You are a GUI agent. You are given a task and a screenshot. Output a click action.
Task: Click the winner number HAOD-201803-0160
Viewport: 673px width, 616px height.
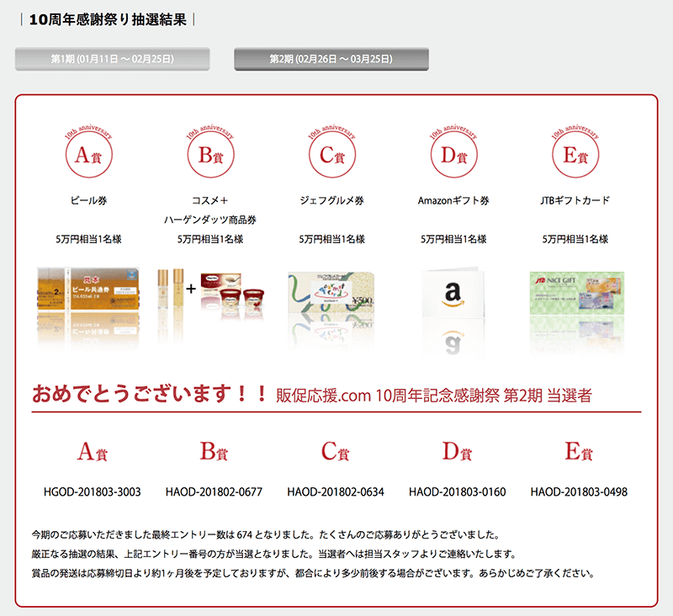click(x=457, y=491)
